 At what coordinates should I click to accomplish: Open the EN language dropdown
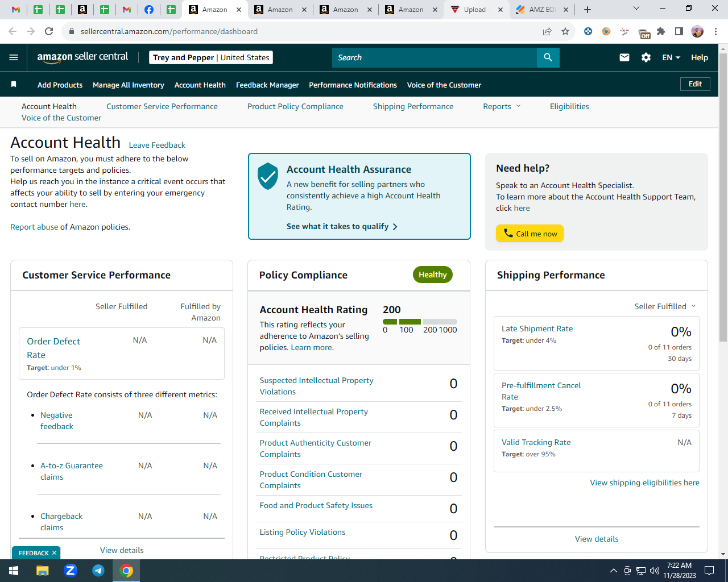pos(671,57)
